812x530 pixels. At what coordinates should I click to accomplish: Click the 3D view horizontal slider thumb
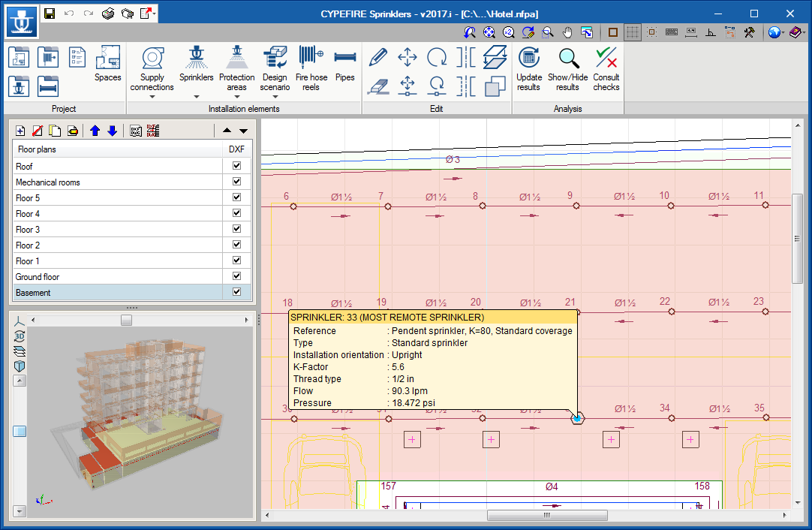(x=127, y=321)
